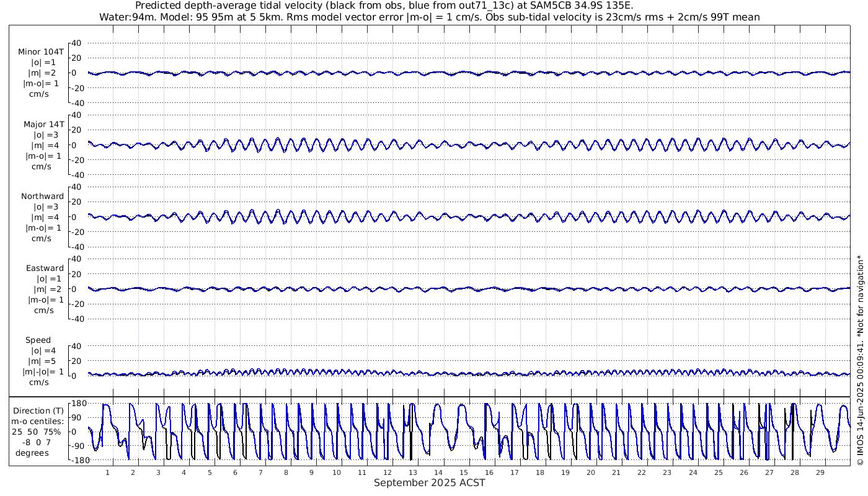Click the "Northward" panel label
This screenshot has height=496, width=868.
point(42,197)
